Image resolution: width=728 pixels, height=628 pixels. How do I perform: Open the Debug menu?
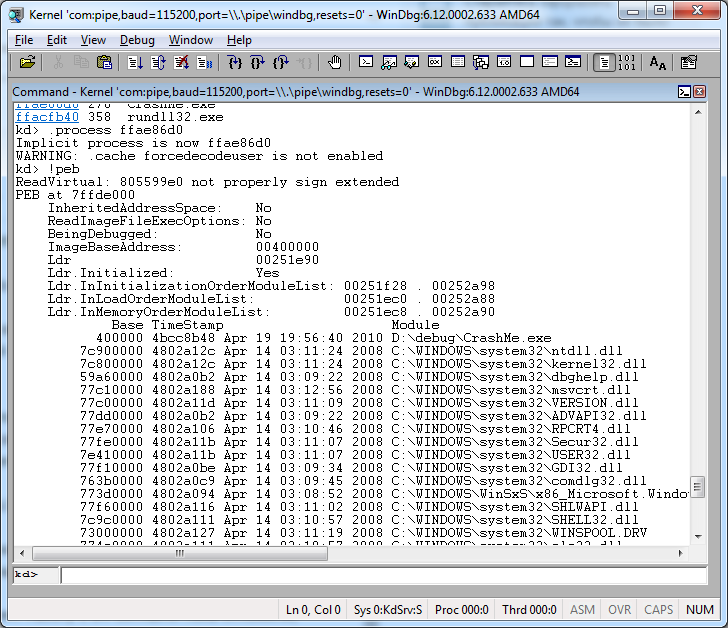137,40
